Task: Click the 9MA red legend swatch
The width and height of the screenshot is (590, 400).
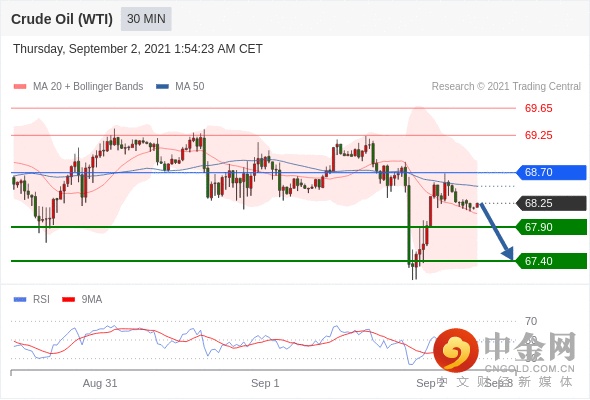Action: click(x=68, y=300)
